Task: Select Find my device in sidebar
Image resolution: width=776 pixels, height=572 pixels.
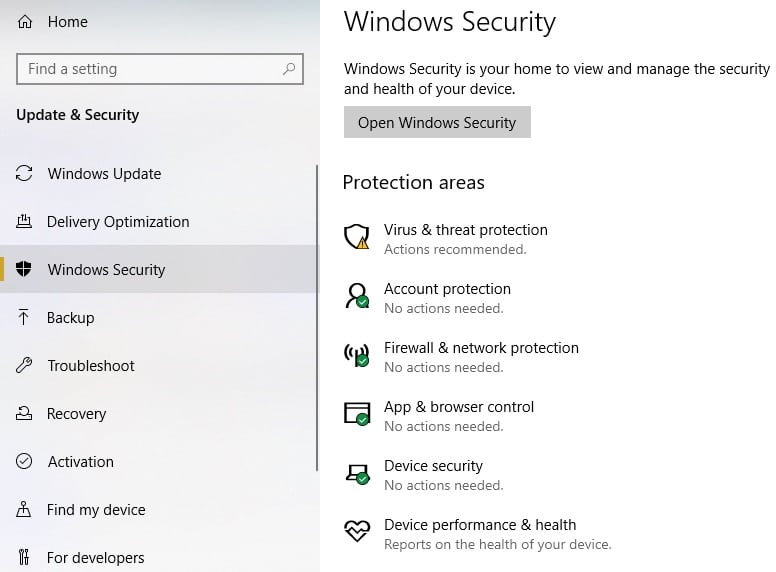Action: 96,510
